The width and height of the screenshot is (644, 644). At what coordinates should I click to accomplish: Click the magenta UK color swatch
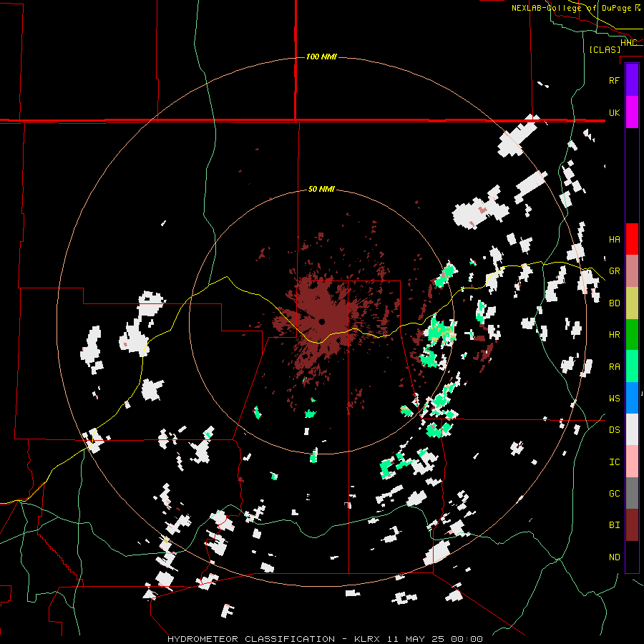(632, 112)
